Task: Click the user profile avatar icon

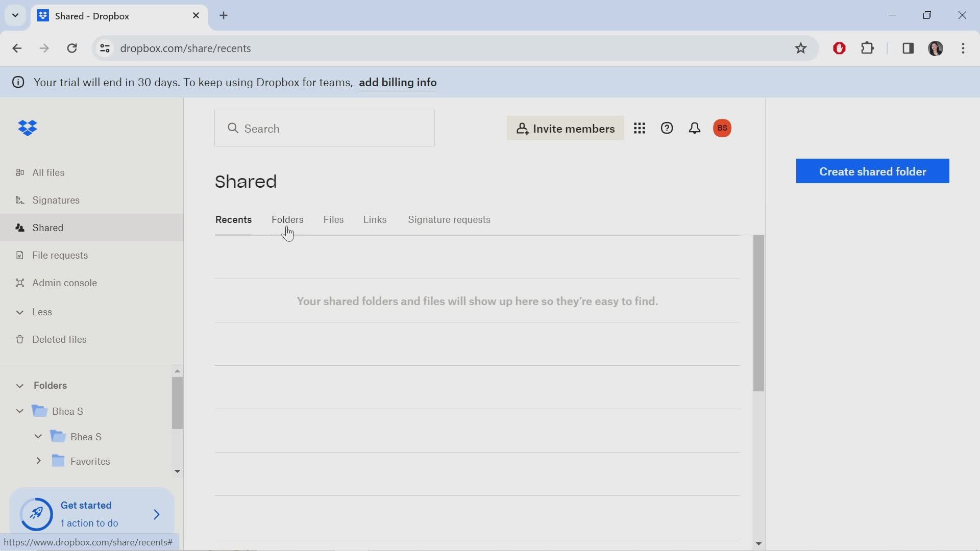Action: [722, 128]
